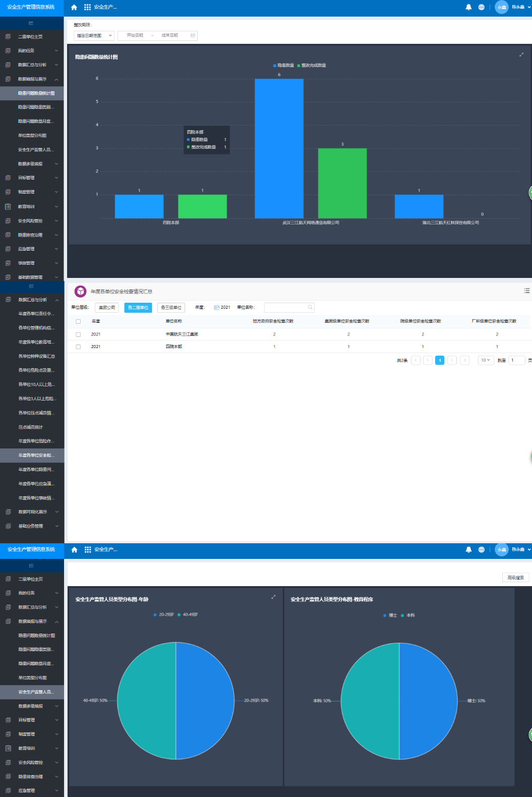
Task: Click the 高级搜索 button
Action: click(515, 578)
